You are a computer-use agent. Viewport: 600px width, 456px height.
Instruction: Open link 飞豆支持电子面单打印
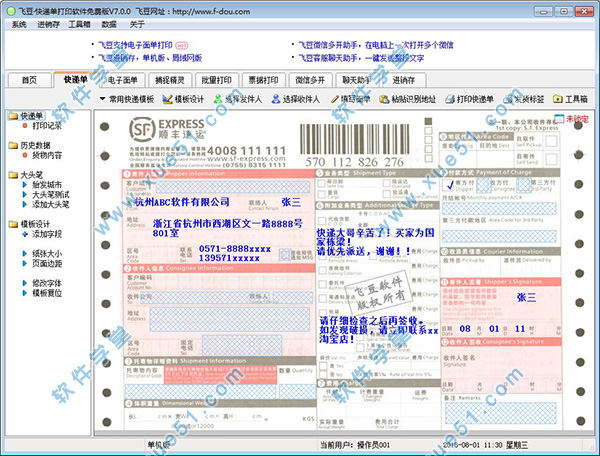pyautogui.click(x=135, y=45)
